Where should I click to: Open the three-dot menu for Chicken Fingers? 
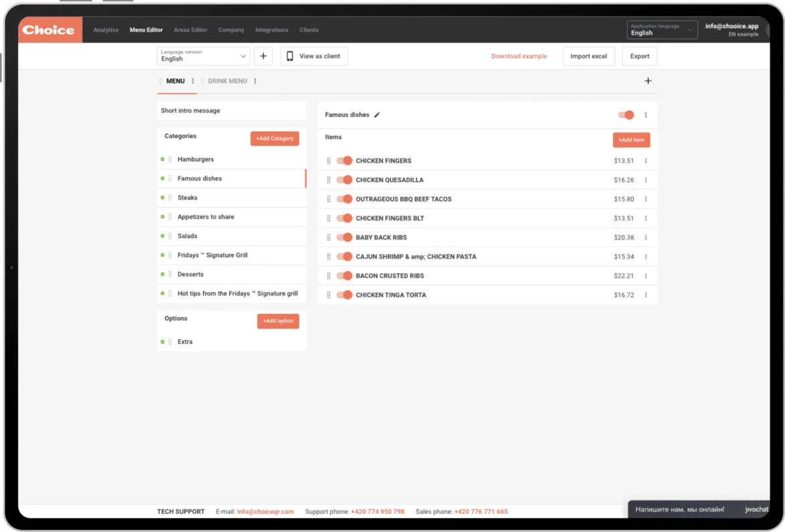click(646, 161)
